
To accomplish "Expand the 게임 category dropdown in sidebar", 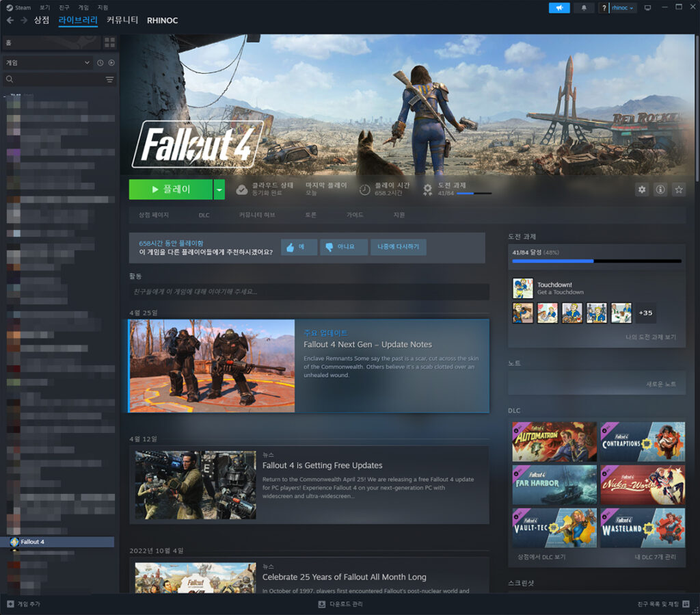I will point(47,63).
